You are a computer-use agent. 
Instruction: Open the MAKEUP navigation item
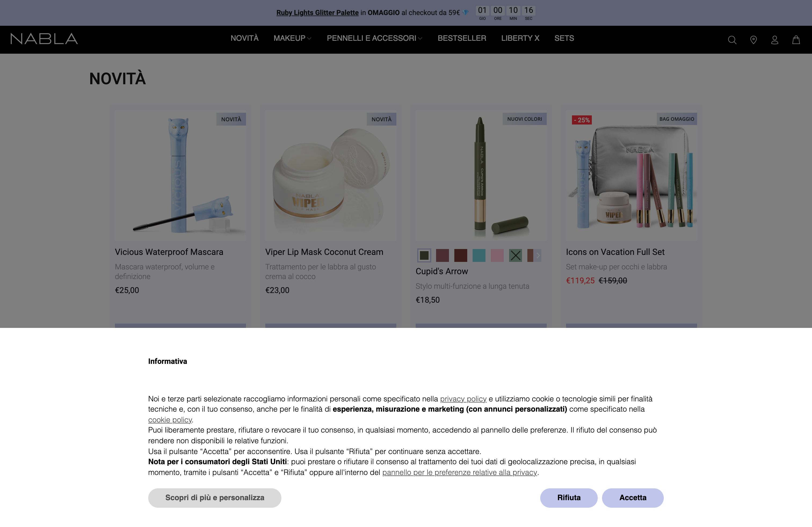pyautogui.click(x=289, y=38)
